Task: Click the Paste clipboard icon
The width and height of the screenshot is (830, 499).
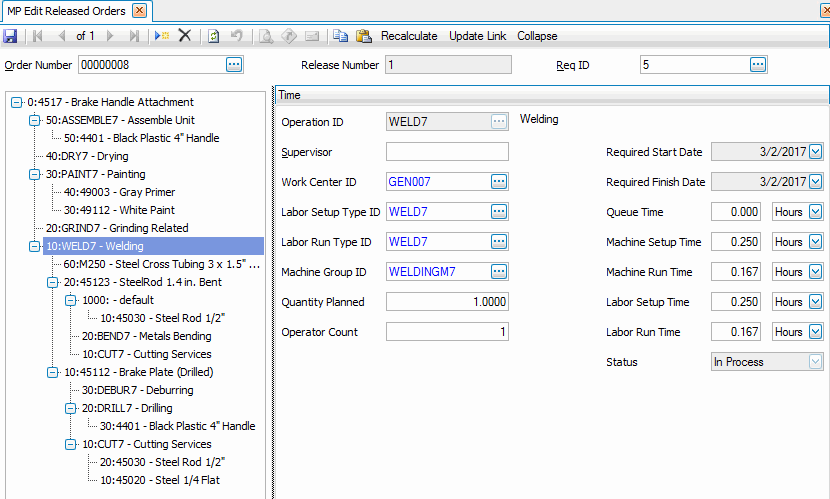Action: pos(363,36)
